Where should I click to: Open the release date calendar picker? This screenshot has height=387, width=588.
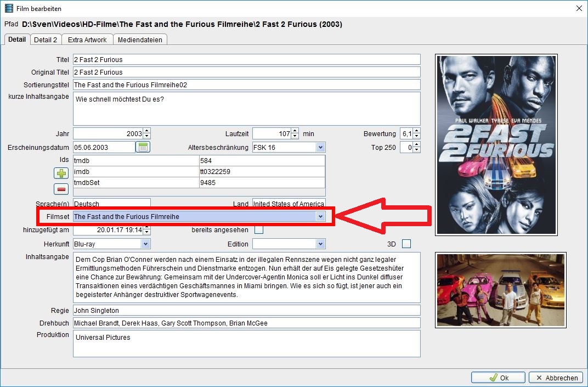143,147
